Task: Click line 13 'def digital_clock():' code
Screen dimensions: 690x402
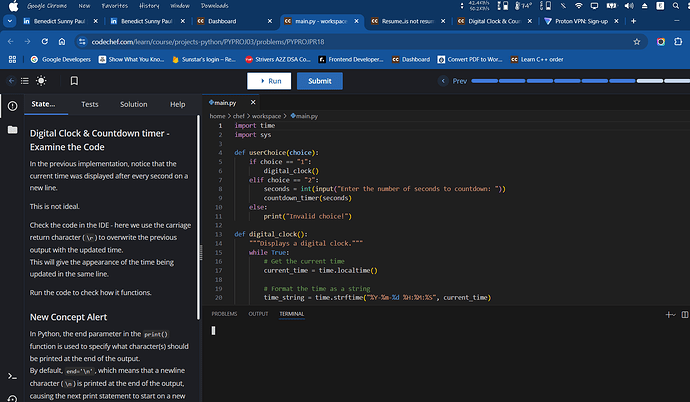Action: pyautogui.click(x=271, y=234)
